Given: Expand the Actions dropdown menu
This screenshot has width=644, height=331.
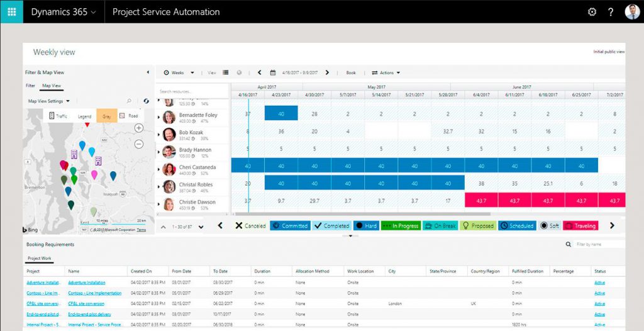Looking at the screenshot, I should click(x=386, y=73).
